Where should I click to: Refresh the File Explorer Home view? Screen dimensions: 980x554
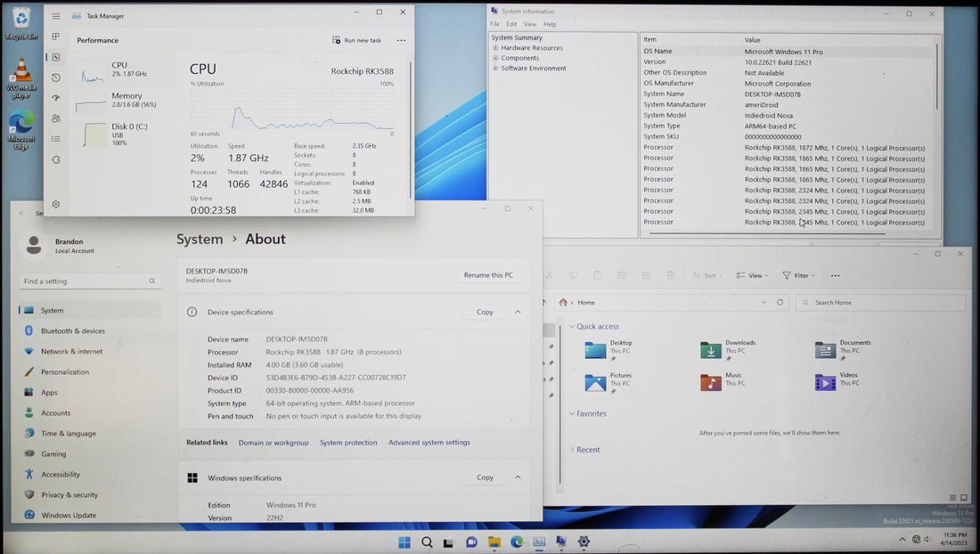(780, 303)
